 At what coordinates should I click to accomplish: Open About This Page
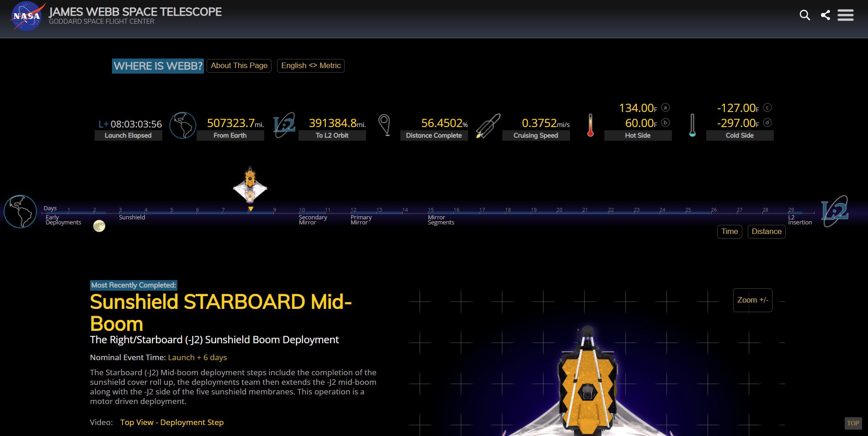tap(239, 65)
